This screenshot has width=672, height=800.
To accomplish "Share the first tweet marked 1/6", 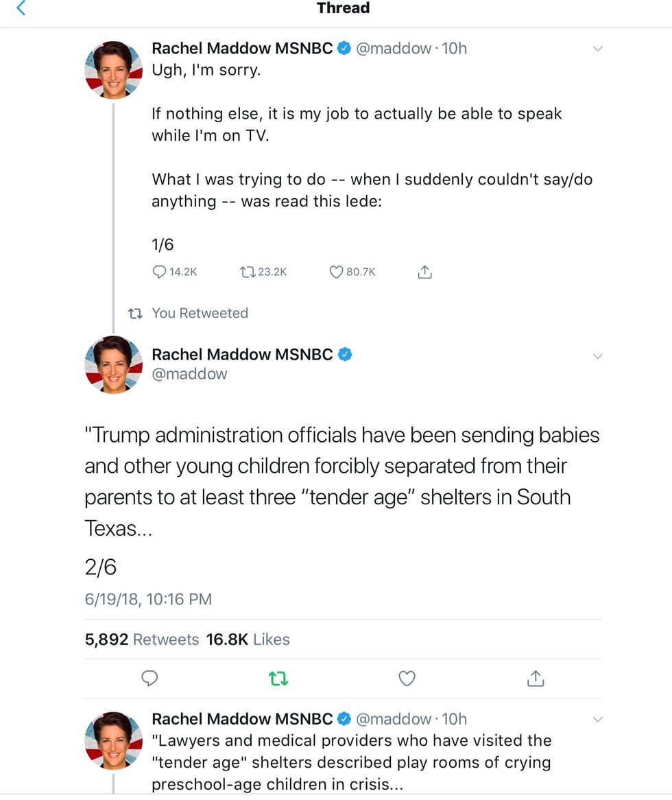I will point(424,272).
